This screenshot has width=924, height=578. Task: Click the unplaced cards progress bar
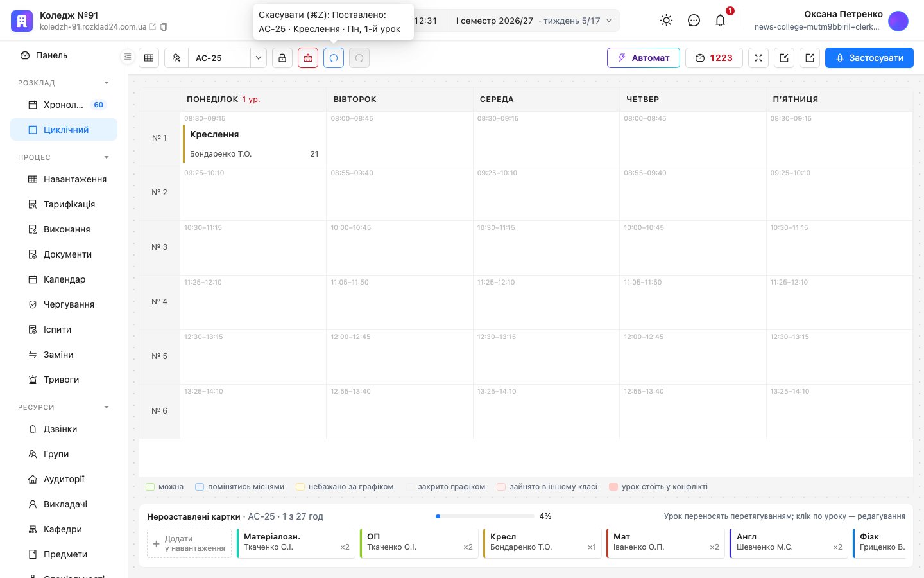pyautogui.click(x=485, y=516)
